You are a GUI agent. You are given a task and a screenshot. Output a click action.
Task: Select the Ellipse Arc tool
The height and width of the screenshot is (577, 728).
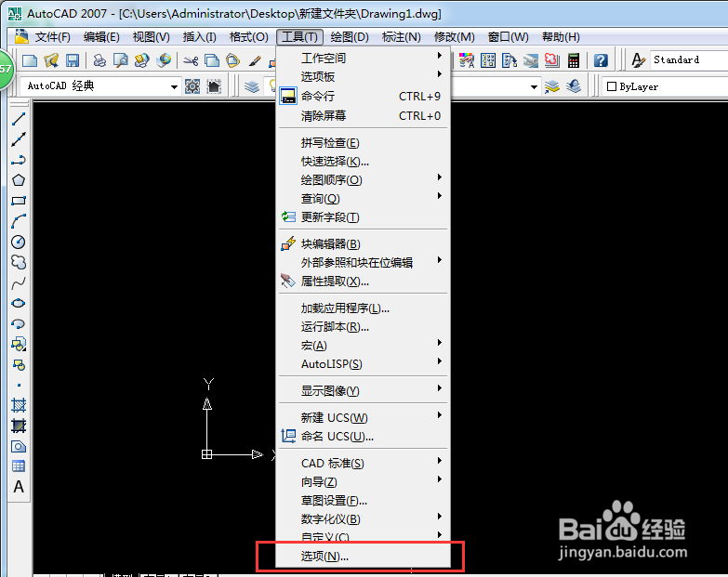point(19,323)
